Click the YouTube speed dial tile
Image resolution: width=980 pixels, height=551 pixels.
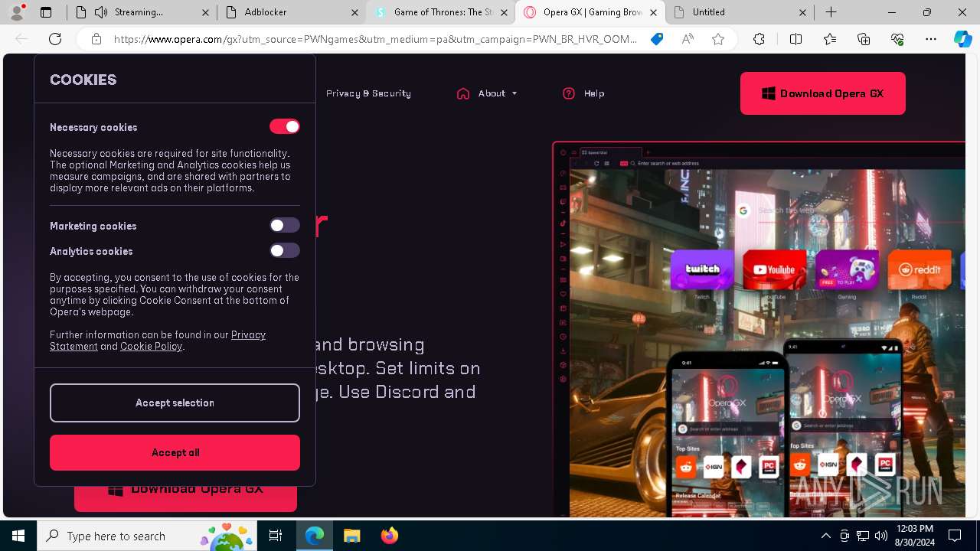click(774, 269)
